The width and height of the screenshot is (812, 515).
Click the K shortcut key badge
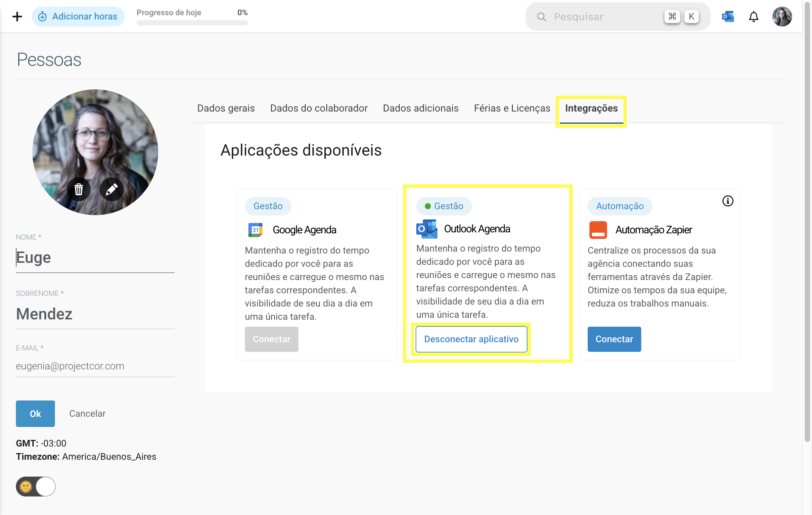(691, 17)
